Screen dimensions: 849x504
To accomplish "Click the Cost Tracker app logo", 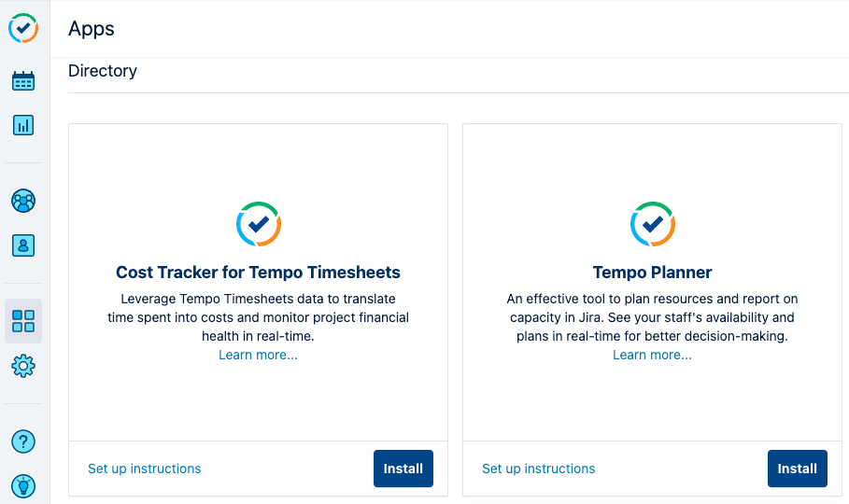I will (259, 224).
